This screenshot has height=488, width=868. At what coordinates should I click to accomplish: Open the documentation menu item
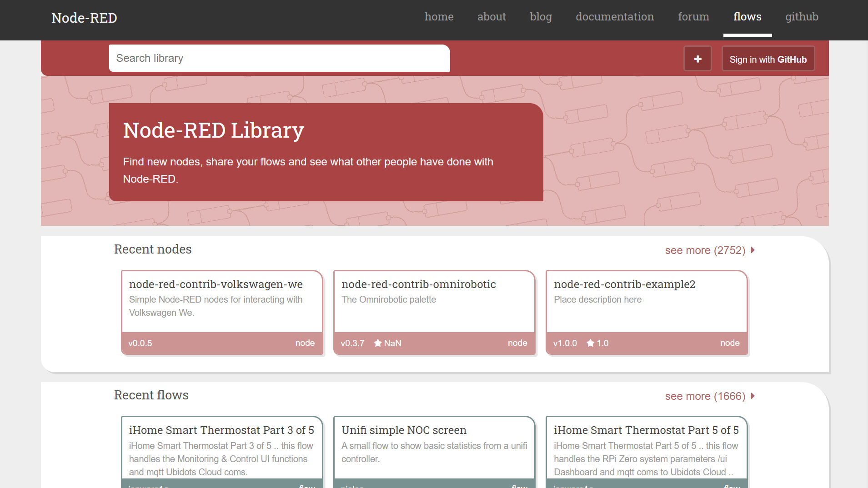pos(615,17)
